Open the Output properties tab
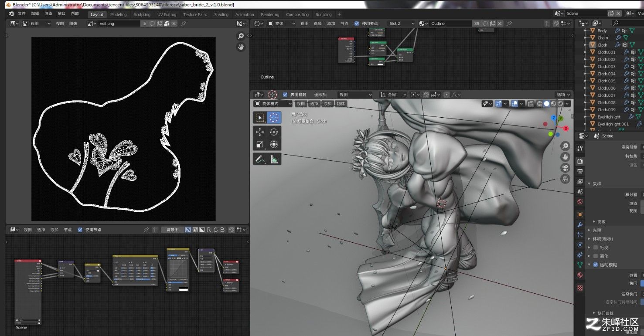Screen dimensions: 644x336 click(x=580, y=171)
